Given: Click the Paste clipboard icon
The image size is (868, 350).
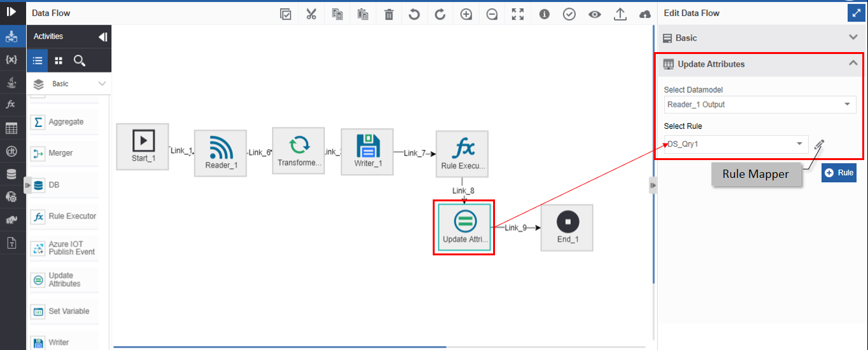Looking at the screenshot, I should click(x=363, y=14).
